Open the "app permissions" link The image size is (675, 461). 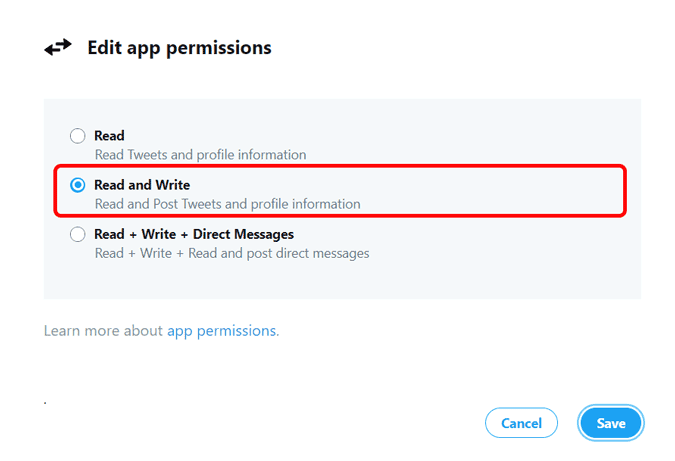point(220,330)
